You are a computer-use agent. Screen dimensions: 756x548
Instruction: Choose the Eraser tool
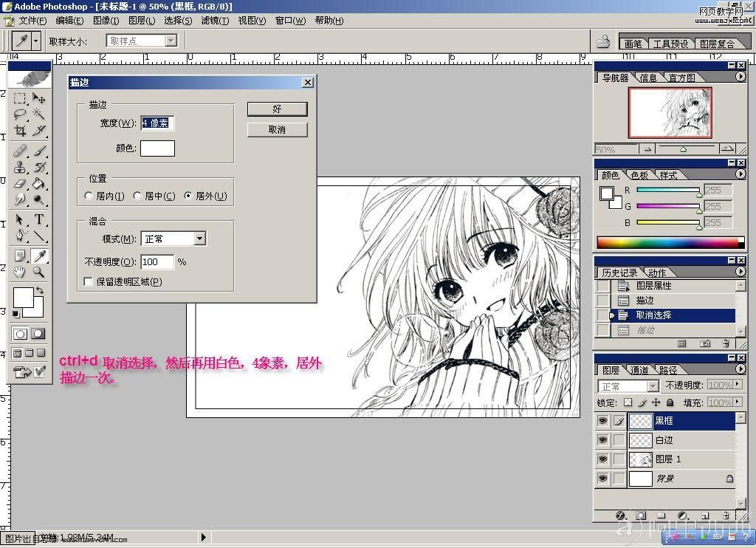(x=19, y=183)
